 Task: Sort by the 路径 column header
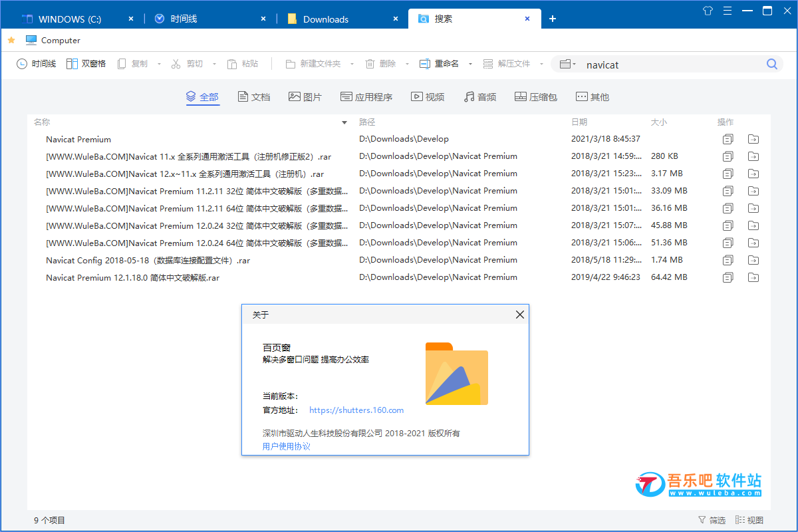click(368, 122)
